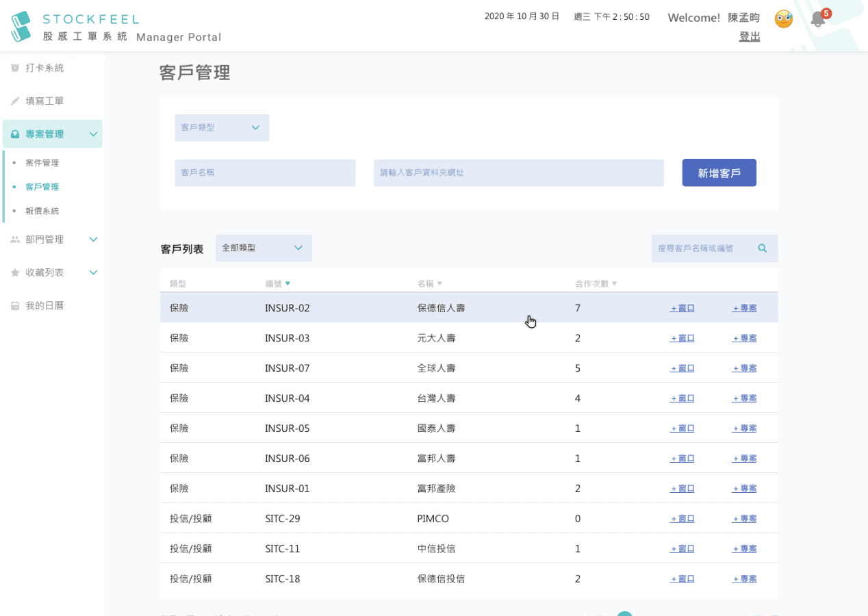Image resolution: width=868 pixels, height=616 pixels.
Task: Sort the list by 合作次數 arrow
Action: coord(614,283)
